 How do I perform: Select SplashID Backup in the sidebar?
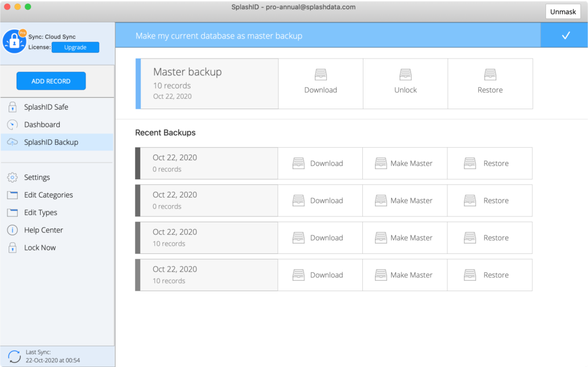51,142
